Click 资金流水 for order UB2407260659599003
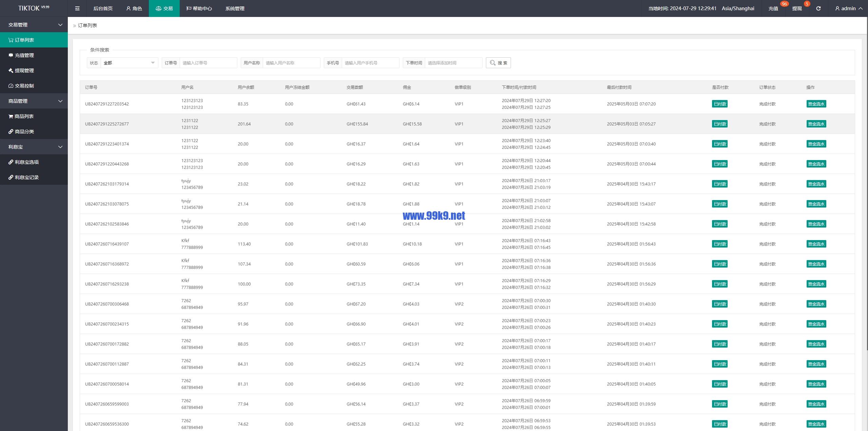Screen dimensions: 868x431 816,404
